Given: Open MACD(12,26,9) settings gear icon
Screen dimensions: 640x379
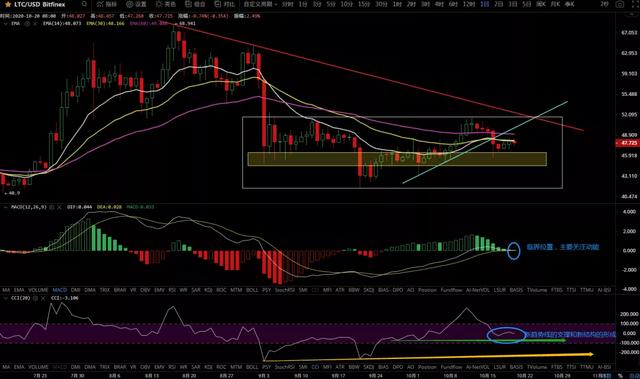Looking at the screenshot, I should point(51,207).
